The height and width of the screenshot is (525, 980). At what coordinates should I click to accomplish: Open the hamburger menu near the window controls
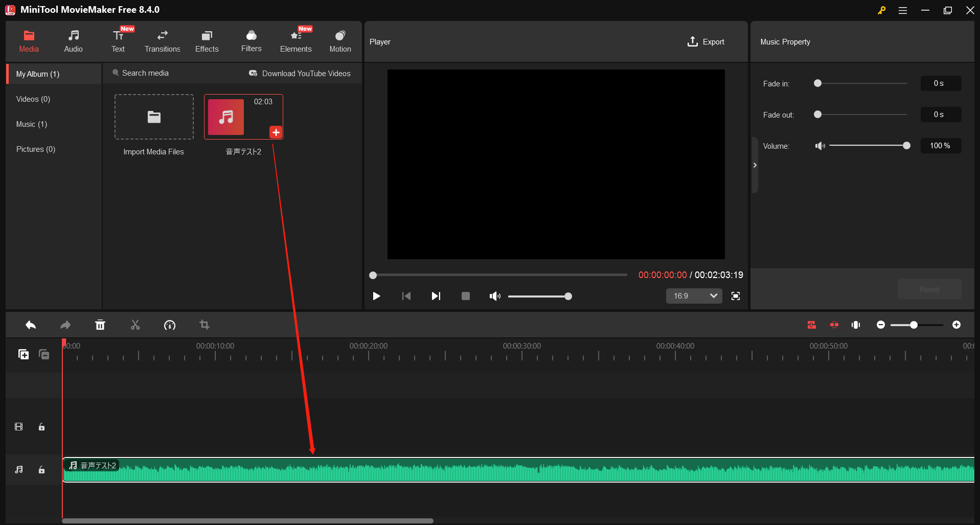point(903,10)
